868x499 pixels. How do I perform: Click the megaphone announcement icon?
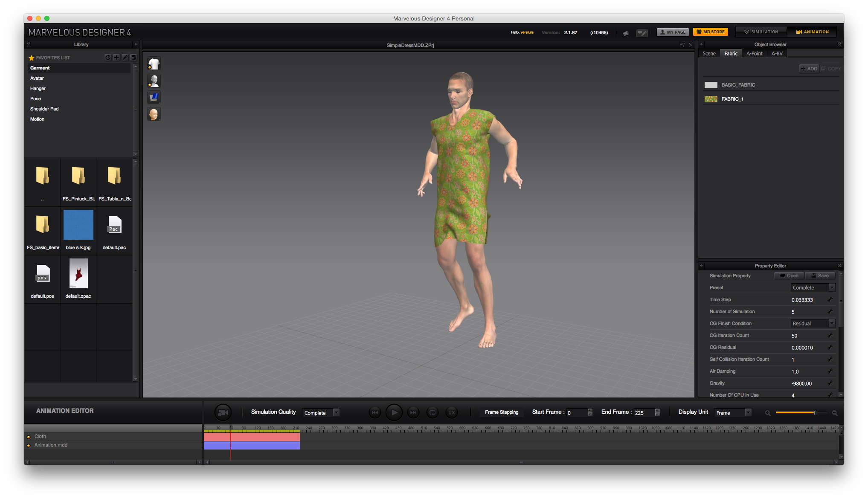click(626, 33)
